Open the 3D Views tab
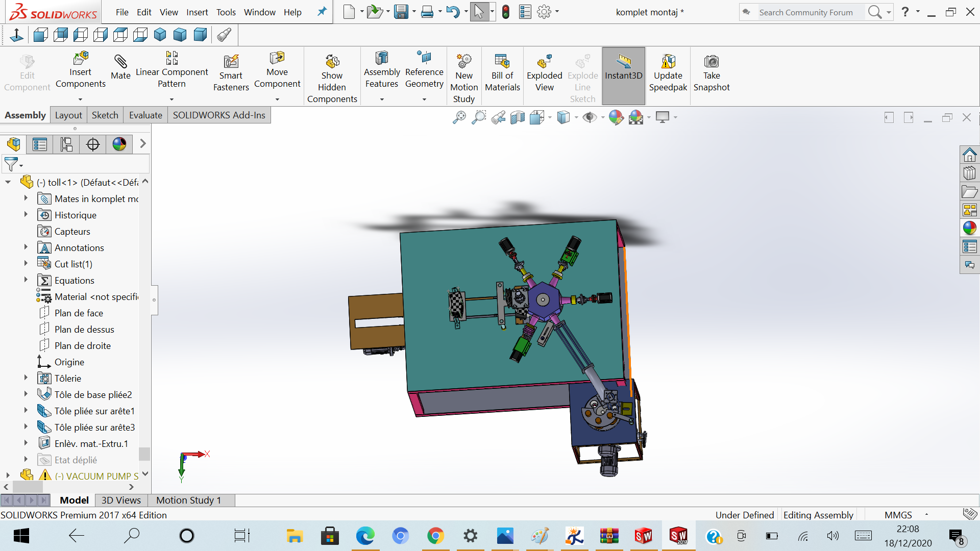Screen dimensions: 980x551 pos(121,500)
